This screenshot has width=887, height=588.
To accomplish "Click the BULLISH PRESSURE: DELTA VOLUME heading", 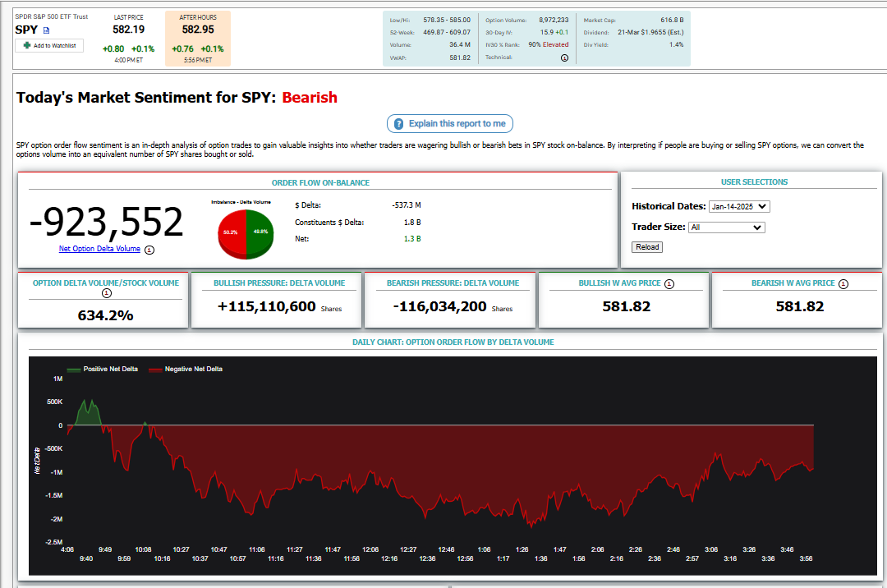I will [279, 283].
